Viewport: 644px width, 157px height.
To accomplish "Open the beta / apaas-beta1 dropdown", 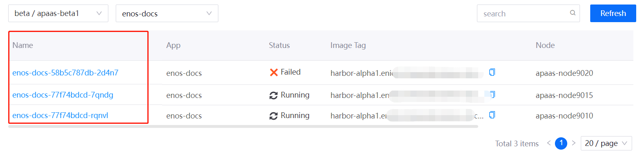I will pyautogui.click(x=58, y=14).
